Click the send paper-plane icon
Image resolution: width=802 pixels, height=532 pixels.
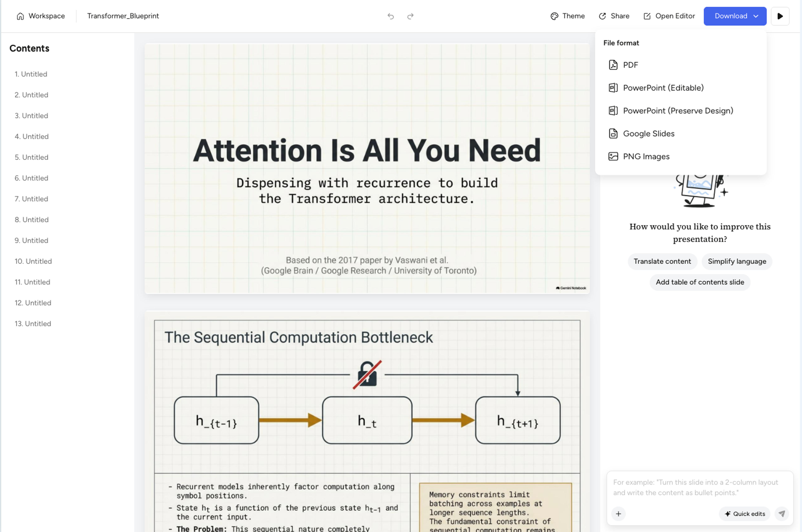[x=782, y=514]
